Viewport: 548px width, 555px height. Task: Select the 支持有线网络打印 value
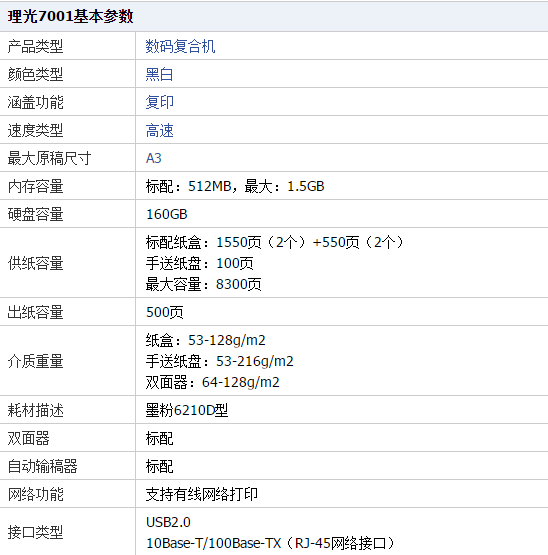pyautogui.click(x=201, y=494)
